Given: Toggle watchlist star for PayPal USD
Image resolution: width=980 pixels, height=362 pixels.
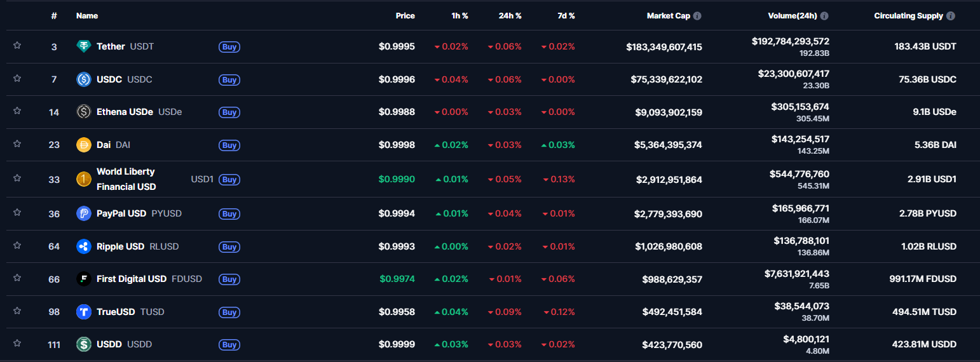Looking at the screenshot, I should tap(17, 213).
